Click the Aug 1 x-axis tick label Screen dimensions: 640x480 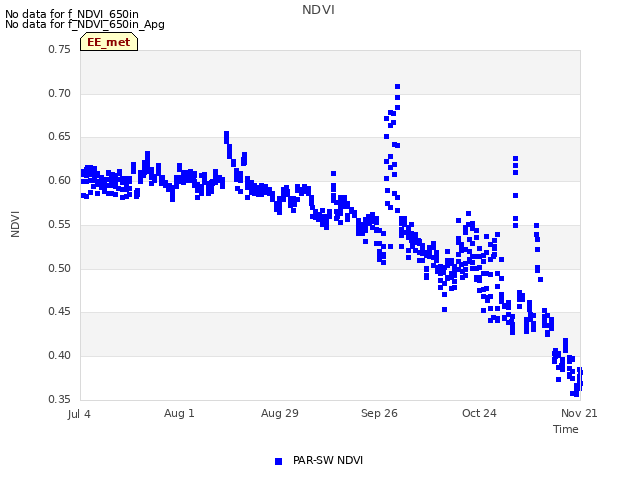[x=179, y=413]
